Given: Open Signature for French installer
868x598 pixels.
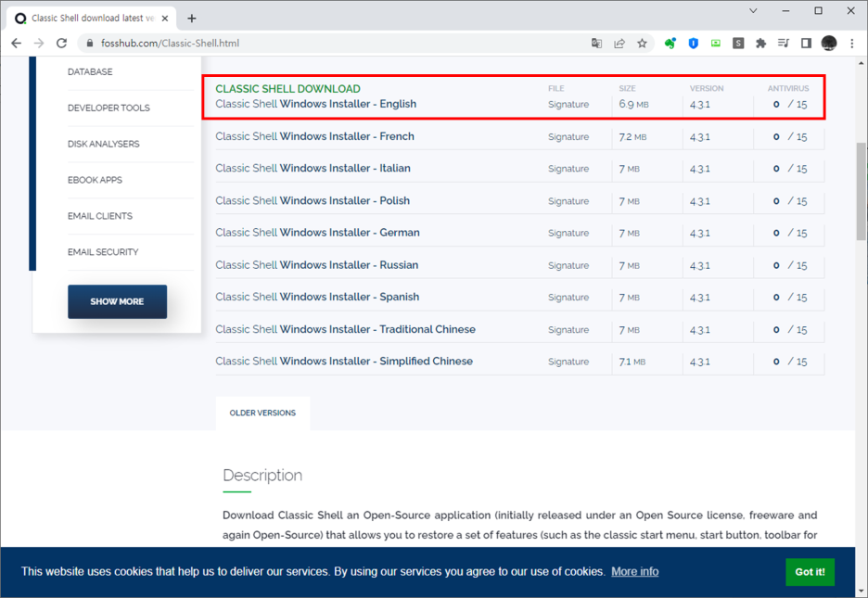Looking at the screenshot, I should [x=568, y=136].
